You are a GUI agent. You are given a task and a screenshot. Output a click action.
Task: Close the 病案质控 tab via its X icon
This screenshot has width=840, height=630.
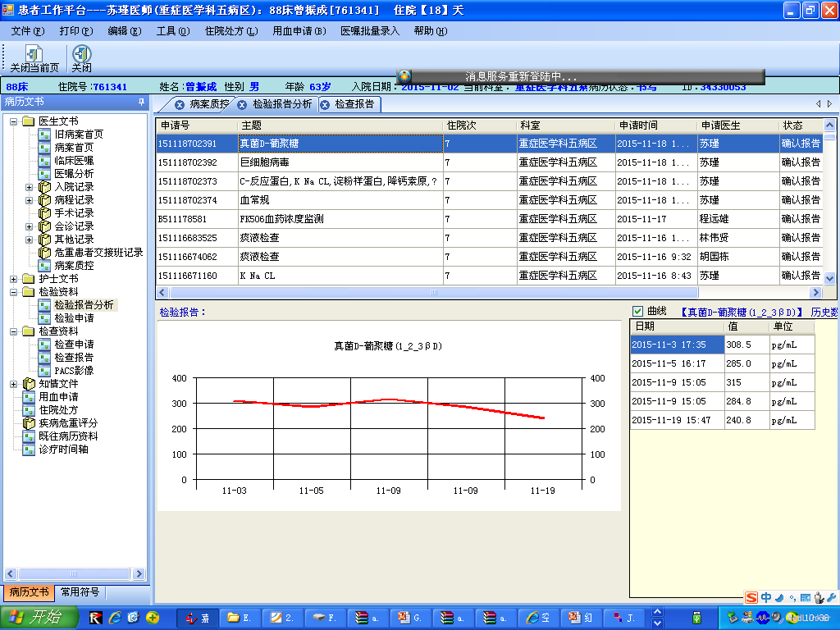pos(180,105)
